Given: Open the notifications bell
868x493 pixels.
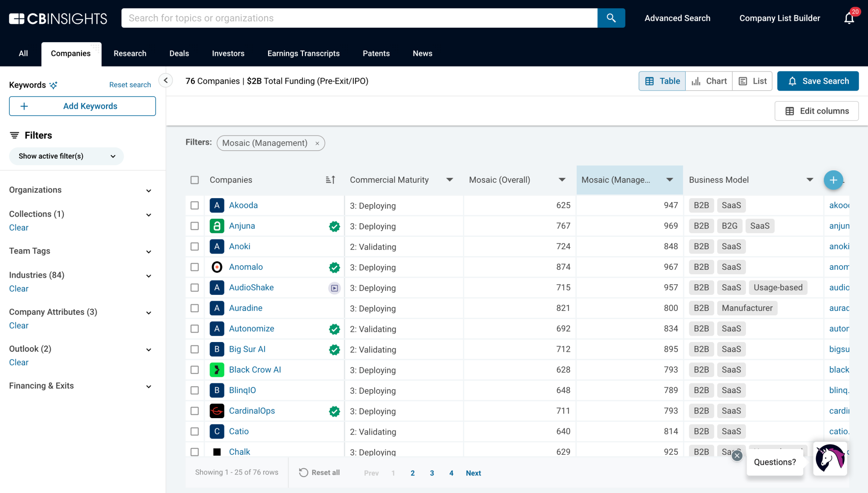Looking at the screenshot, I should click(x=849, y=18).
